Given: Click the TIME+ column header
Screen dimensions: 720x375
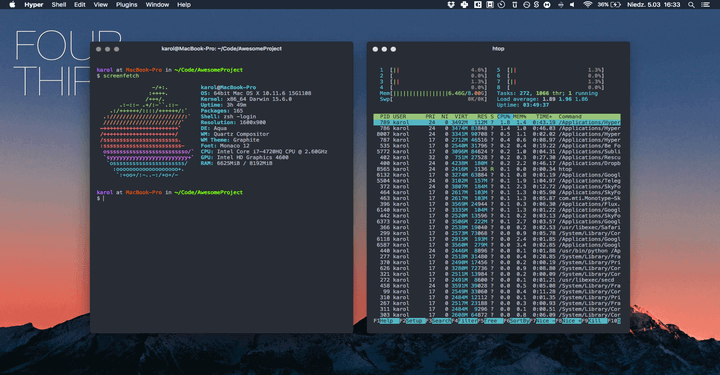Looking at the screenshot, I should 545,117.
